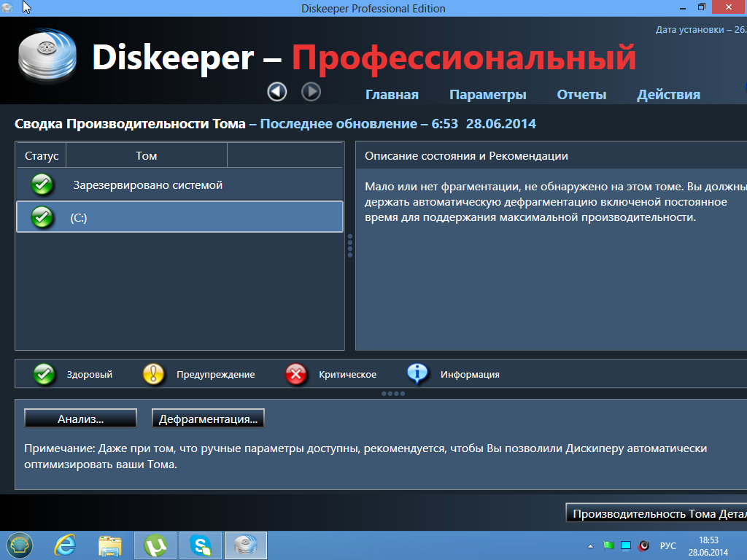Switch to Skype in taskbar
747x560 pixels.
(x=201, y=545)
